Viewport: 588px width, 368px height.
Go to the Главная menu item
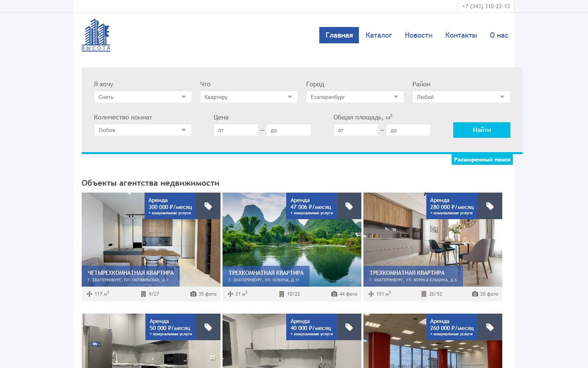click(x=339, y=35)
